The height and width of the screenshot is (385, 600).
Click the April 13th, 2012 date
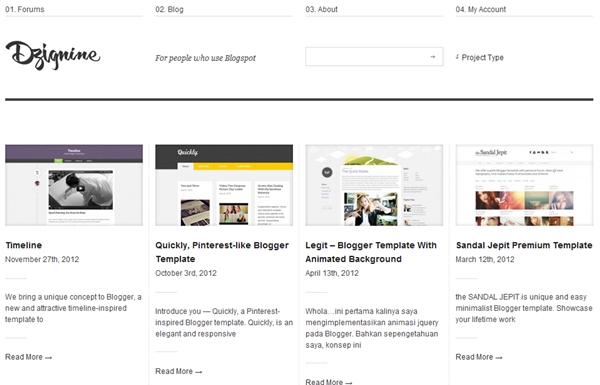(332, 273)
